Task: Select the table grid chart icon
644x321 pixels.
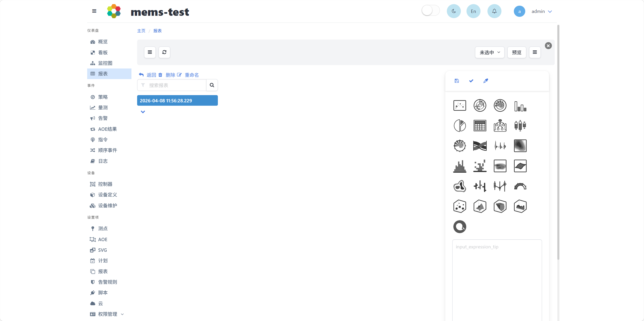Action: click(480, 126)
